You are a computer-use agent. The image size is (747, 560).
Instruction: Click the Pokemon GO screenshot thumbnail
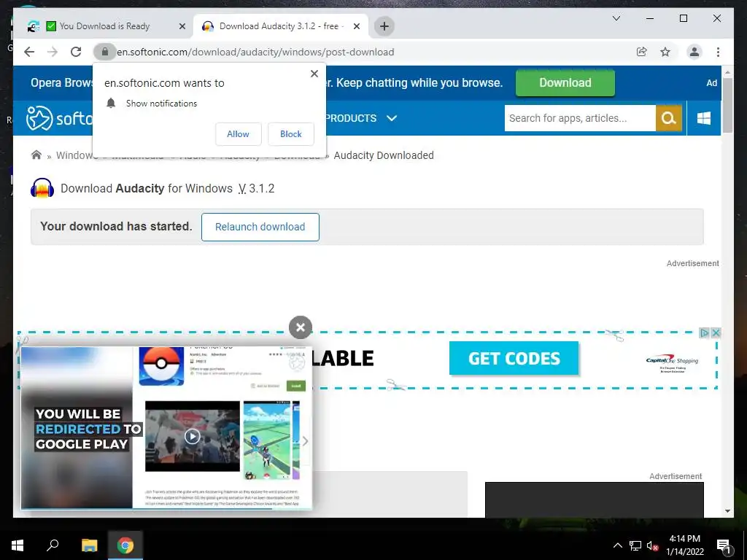[267, 440]
